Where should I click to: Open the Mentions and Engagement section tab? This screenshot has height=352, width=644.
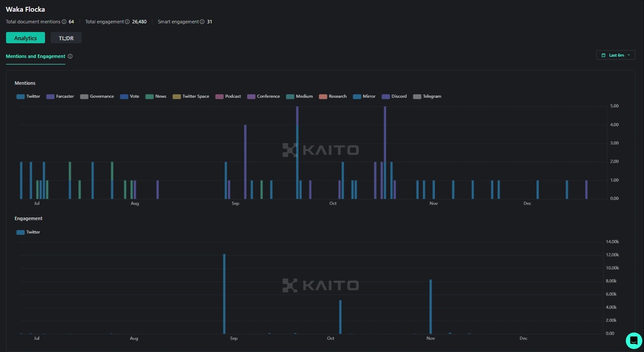(x=35, y=56)
